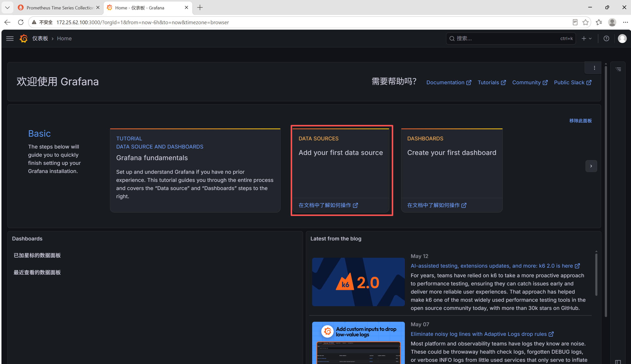This screenshot has width=631, height=364.
Task: Click the 需要帮助吗? text
Action: pos(394,81)
